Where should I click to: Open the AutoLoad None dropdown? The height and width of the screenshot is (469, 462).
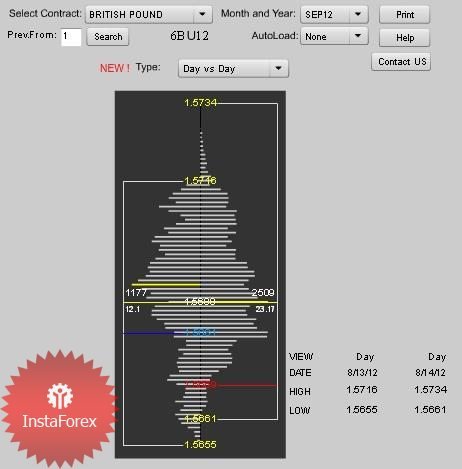(334, 36)
